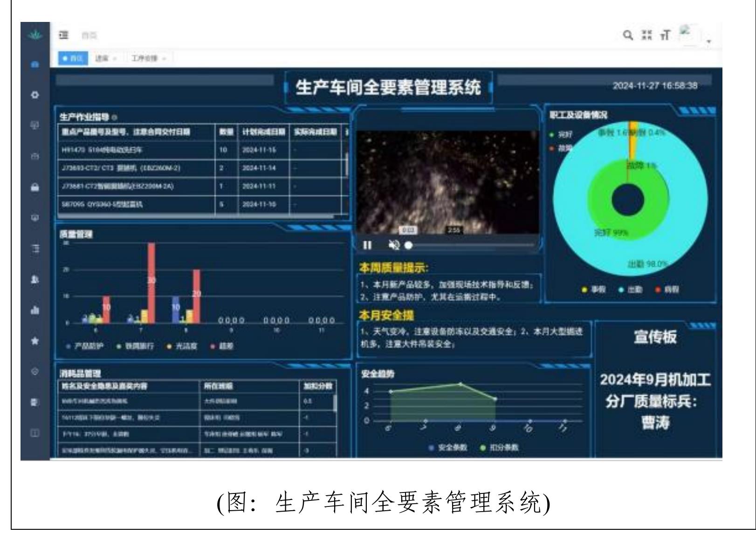Click the 安全趋势 chart title

378,374
